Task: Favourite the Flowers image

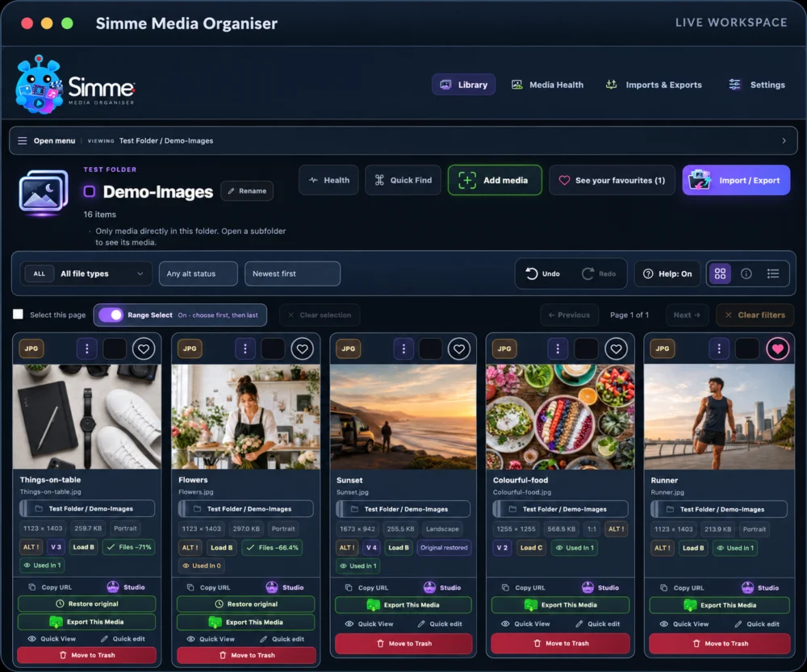Action: [302, 349]
